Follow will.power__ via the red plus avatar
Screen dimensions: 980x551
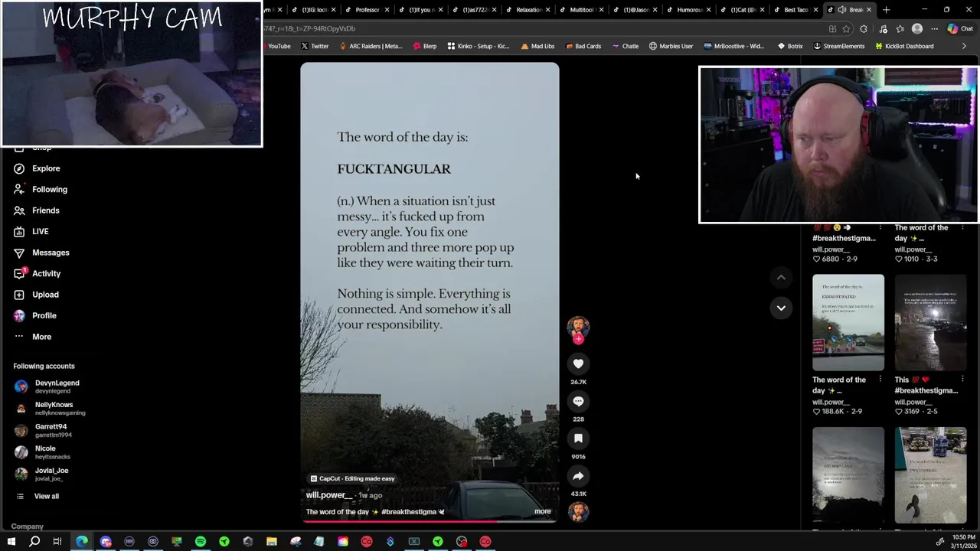(578, 338)
